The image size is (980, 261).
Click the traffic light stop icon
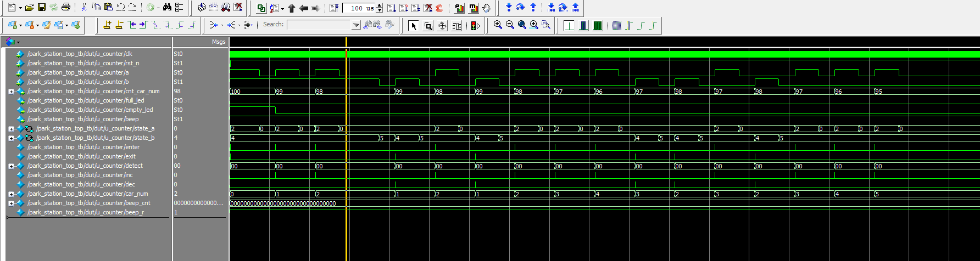[475, 26]
